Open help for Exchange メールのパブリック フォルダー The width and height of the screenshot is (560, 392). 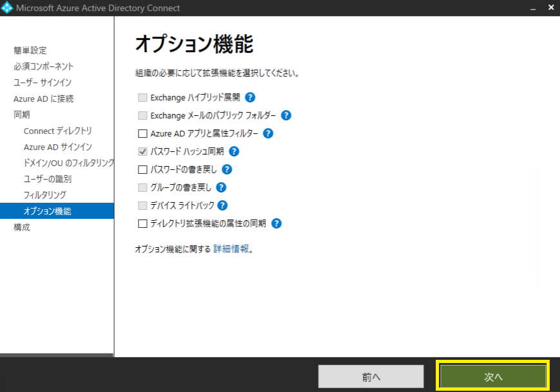click(286, 115)
